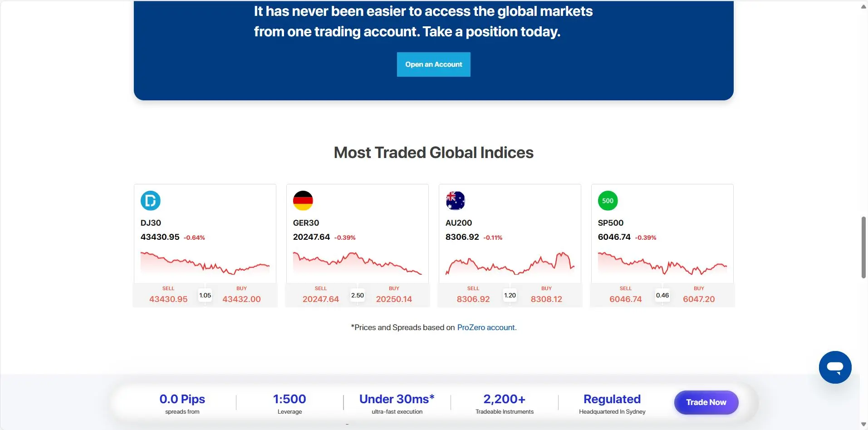Screen dimensions: 868x430
Task: Click the SP500 BUY price 6047.20
Action: 699,299
